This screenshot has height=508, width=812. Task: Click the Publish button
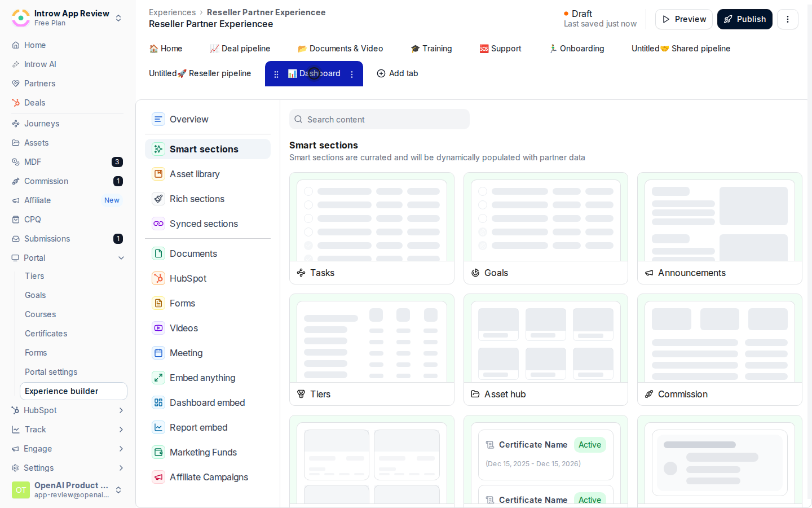tap(745, 19)
